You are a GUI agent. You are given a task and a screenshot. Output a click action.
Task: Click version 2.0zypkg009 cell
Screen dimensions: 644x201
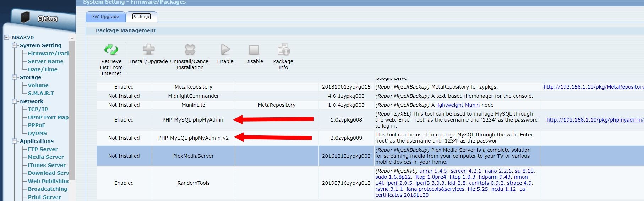346,138
